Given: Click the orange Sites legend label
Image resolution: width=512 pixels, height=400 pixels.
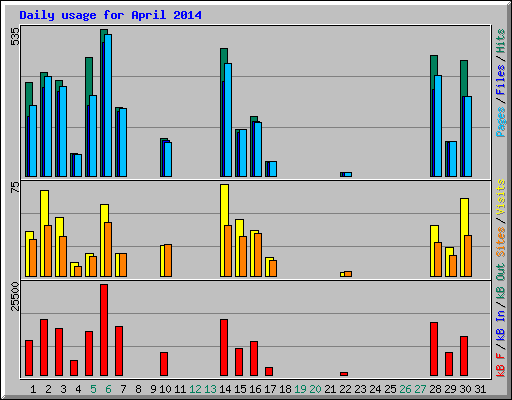Looking at the screenshot, I should pyautogui.click(x=501, y=242).
